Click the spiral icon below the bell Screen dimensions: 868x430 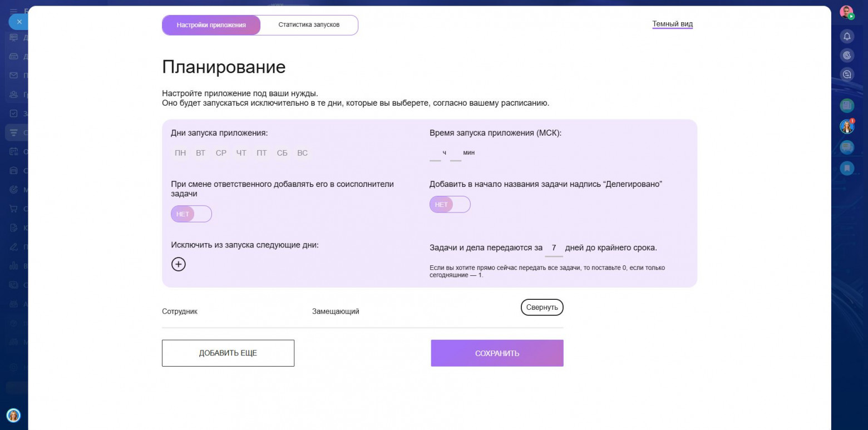[x=847, y=55]
